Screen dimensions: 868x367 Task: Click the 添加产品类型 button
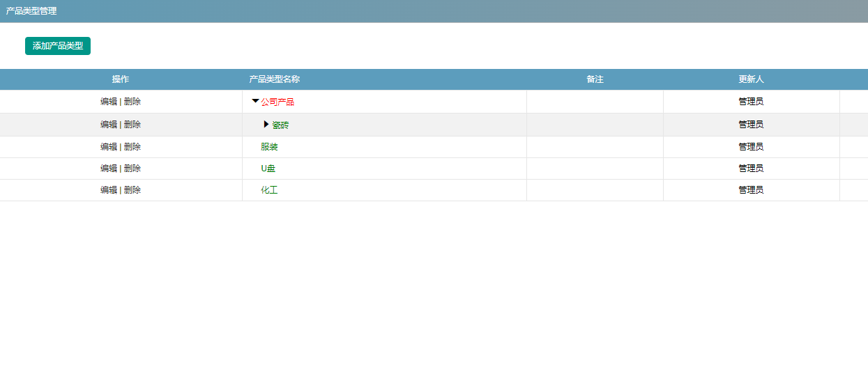pyautogui.click(x=58, y=46)
